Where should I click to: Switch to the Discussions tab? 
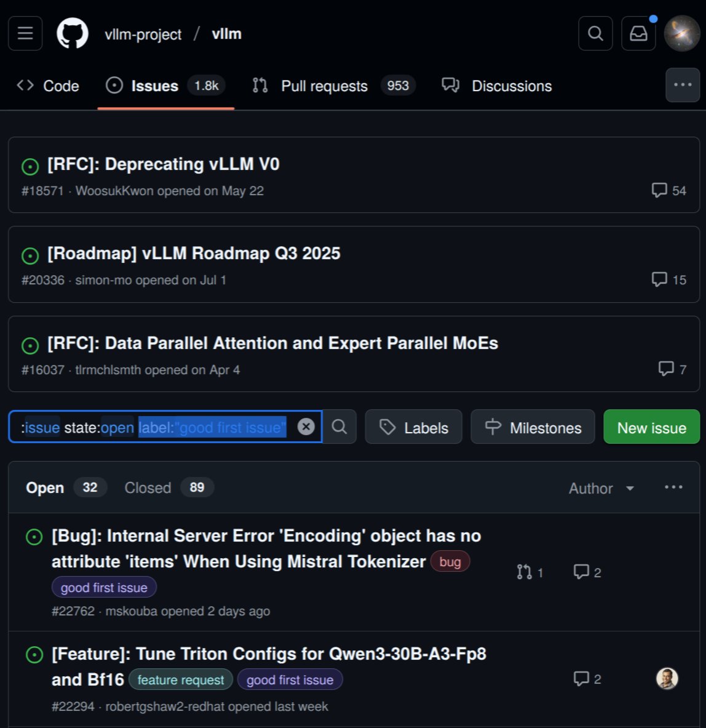pos(496,86)
